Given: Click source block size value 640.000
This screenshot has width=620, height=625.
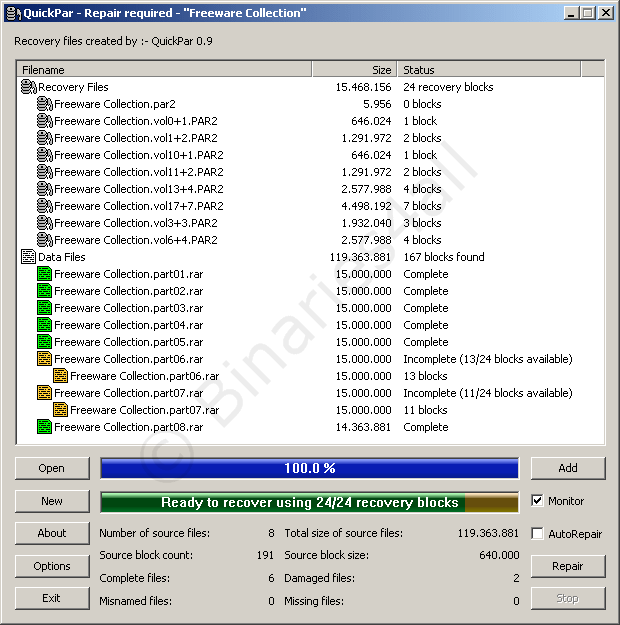Looking at the screenshot, I should click(499, 555).
